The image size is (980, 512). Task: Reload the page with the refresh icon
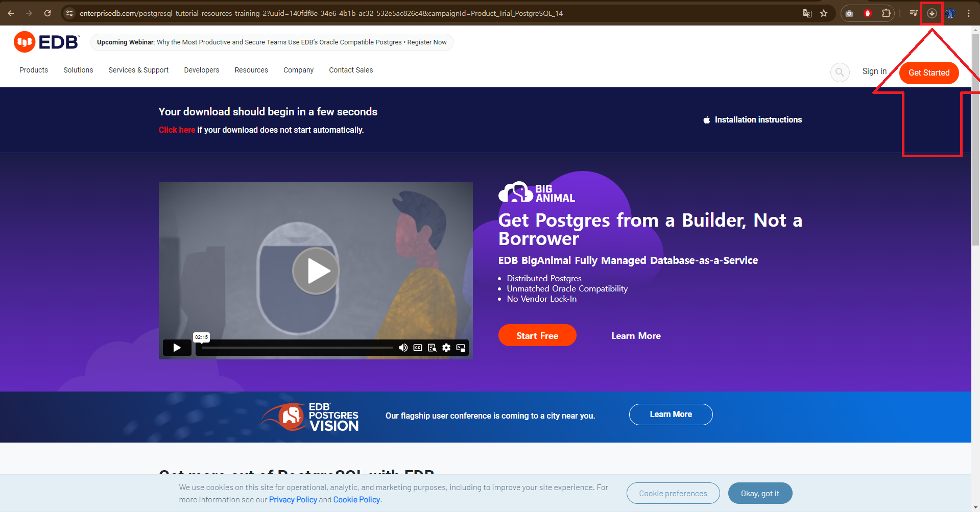tap(47, 13)
